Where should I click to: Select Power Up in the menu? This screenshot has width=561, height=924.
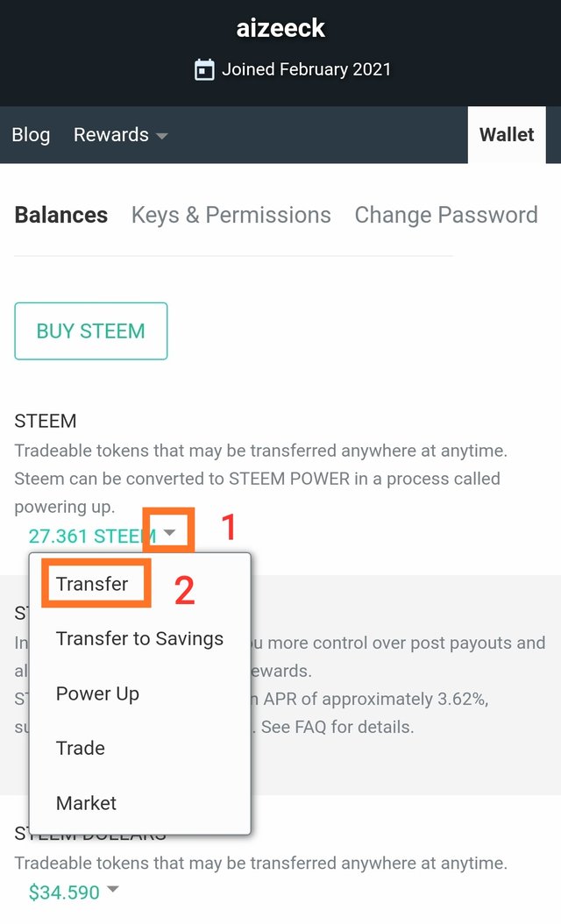click(x=97, y=693)
